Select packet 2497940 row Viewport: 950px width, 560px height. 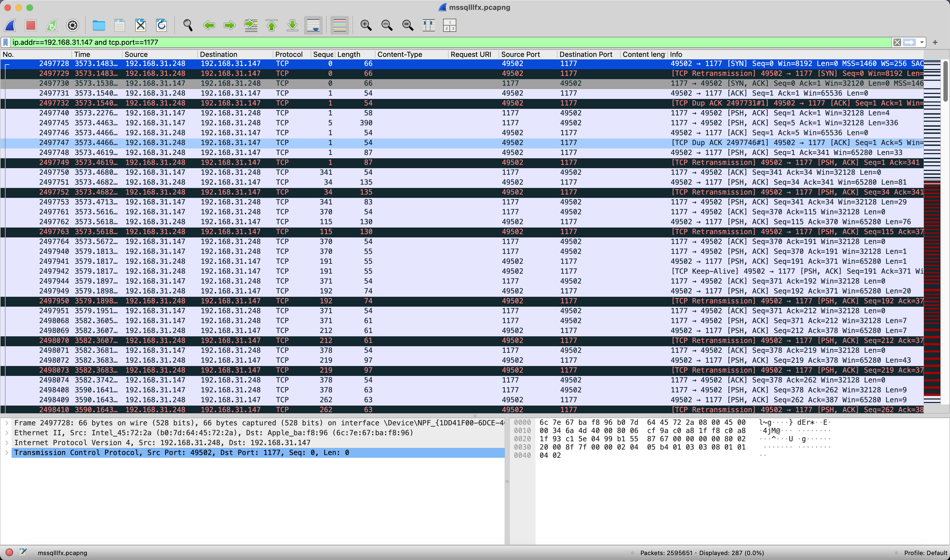462,251
